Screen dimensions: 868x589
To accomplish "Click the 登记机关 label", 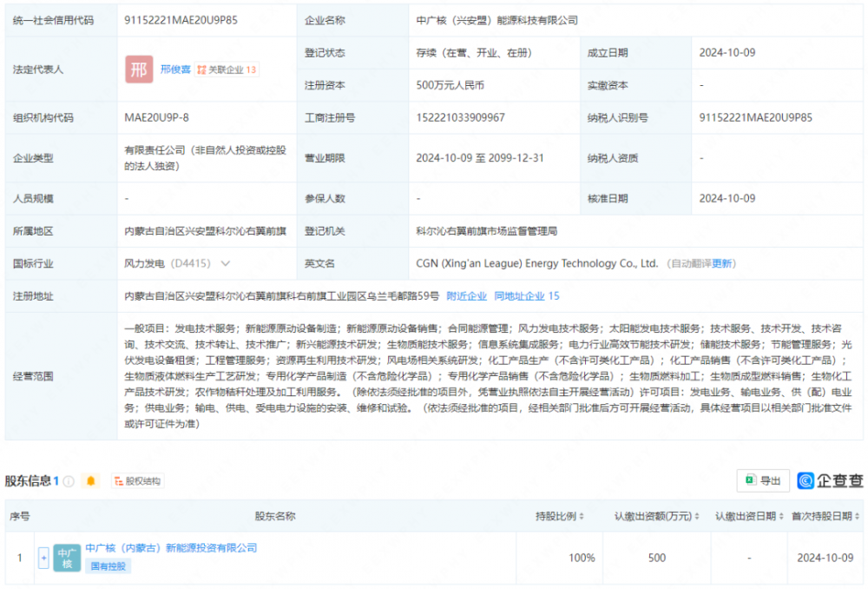I will (325, 231).
